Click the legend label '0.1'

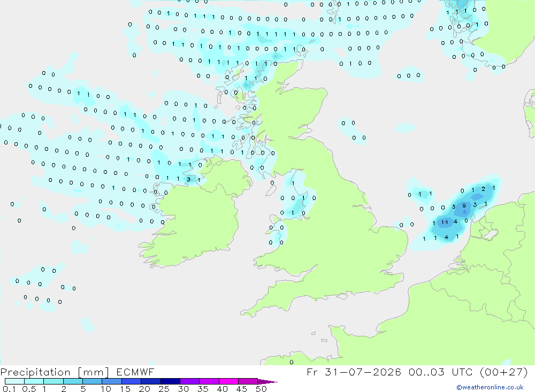tap(9, 389)
